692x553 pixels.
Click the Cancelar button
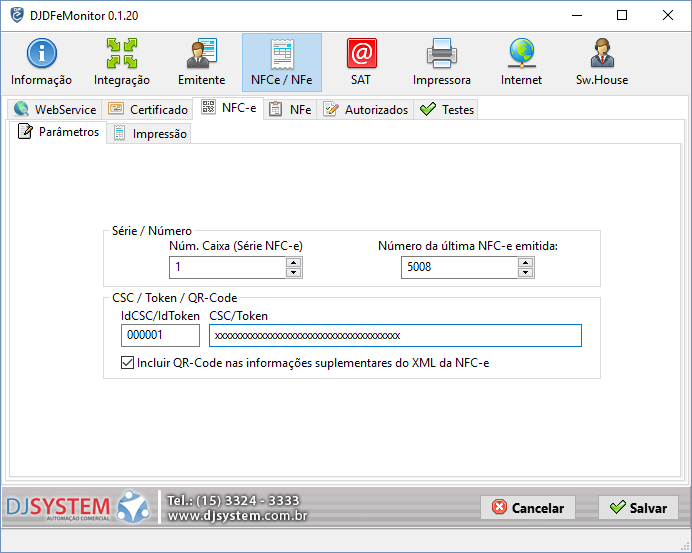click(528, 507)
